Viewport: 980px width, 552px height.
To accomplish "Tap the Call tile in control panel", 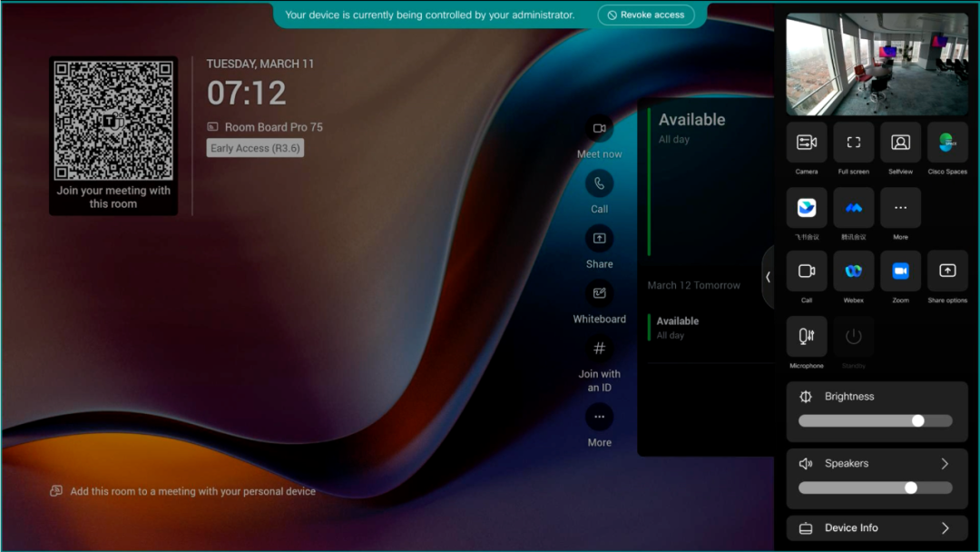I will (807, 271).
